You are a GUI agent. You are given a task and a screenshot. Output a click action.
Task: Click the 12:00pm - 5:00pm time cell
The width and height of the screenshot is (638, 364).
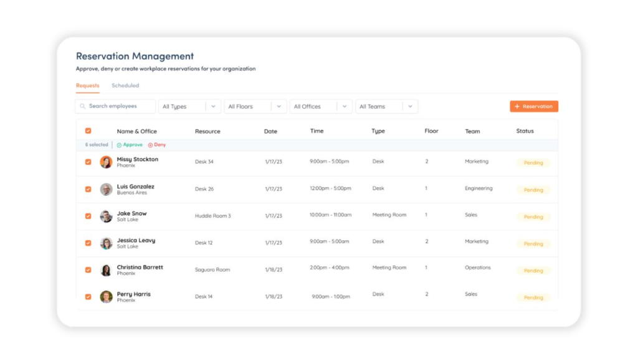click(330, 189)
